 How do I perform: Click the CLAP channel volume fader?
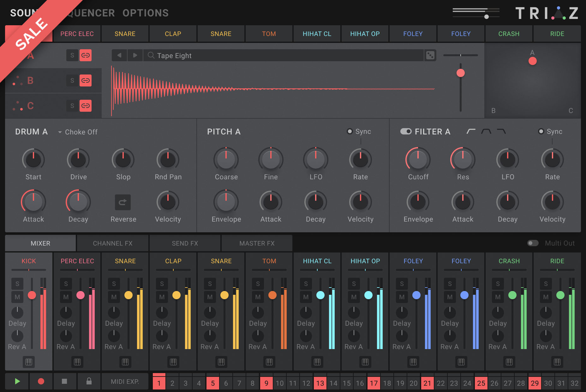(x=176, y=295)
